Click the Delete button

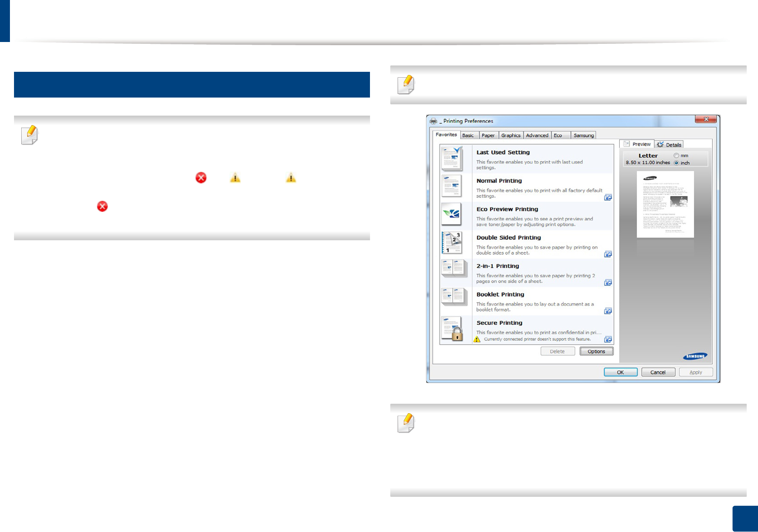coord(557,351)
